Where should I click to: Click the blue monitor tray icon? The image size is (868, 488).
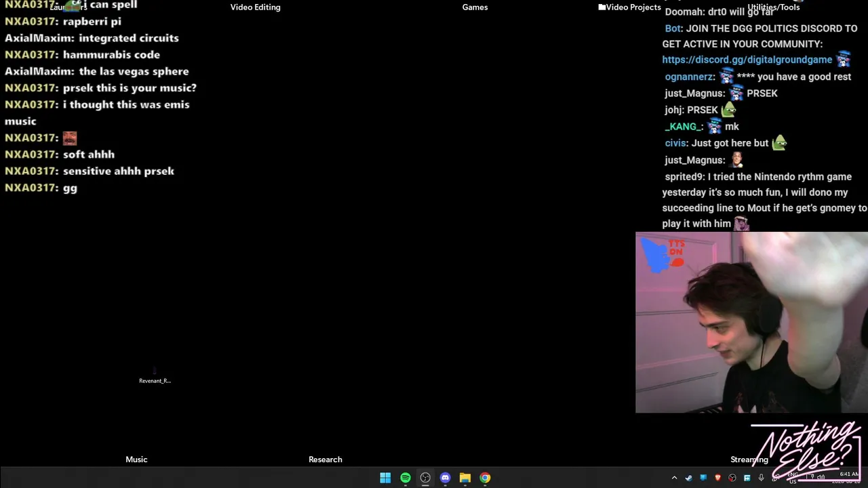[703, 478]
